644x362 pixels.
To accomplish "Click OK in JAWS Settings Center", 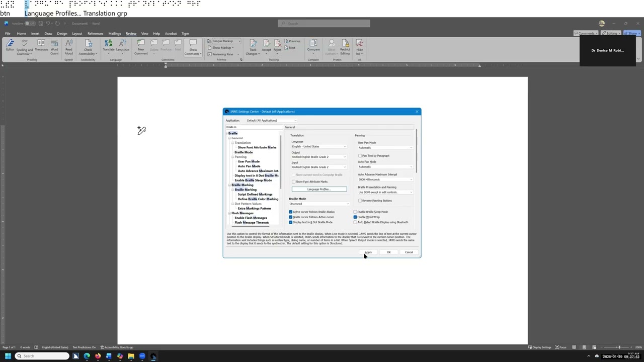I will [388, 252].
